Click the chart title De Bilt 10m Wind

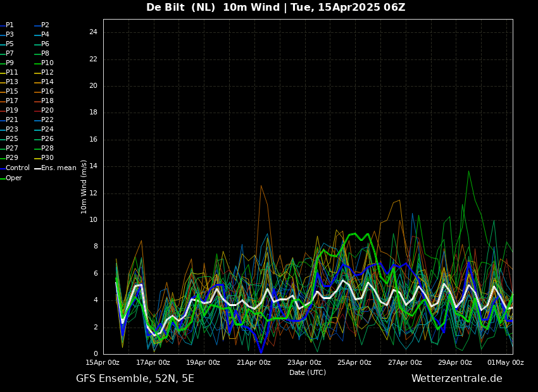pos(275,8)
